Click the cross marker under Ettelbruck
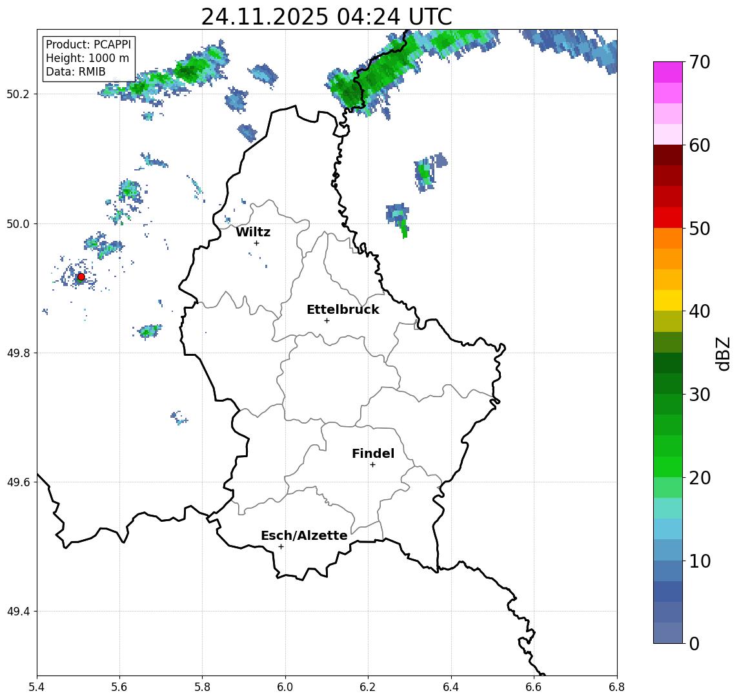Screen dimensions: 739x700 (327, 321)
